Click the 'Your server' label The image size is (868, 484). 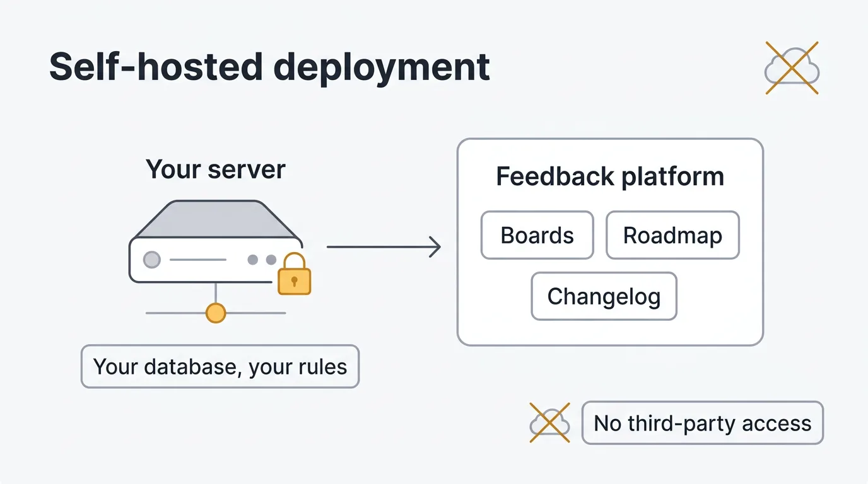coord(216,170)
